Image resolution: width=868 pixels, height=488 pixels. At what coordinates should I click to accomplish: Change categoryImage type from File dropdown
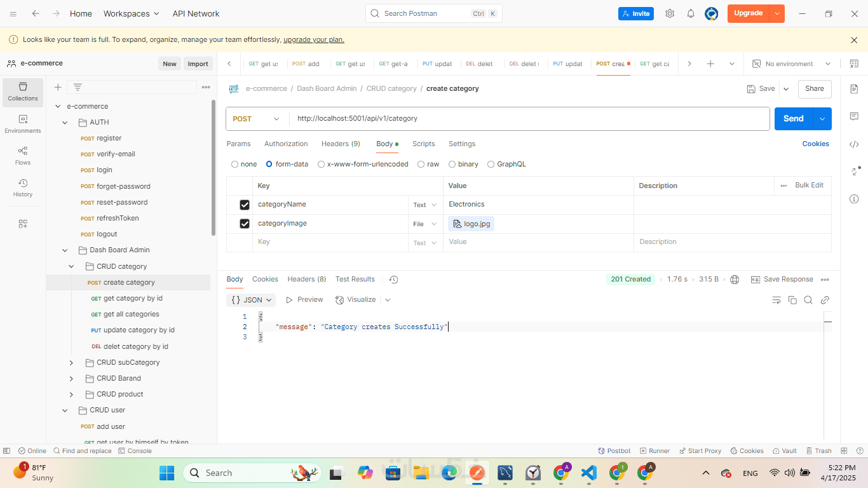[x=425, y=224]
